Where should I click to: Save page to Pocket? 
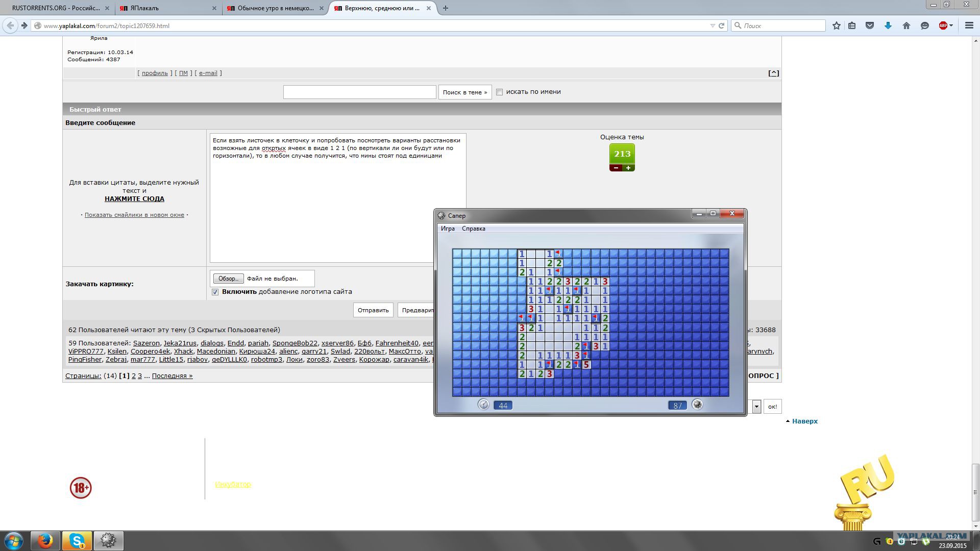[x=870, y=26]
